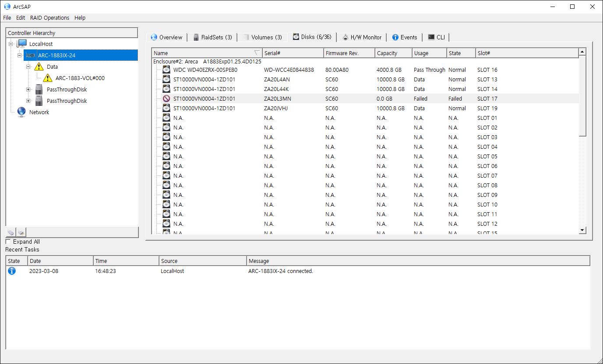603x364 pixels.
Task: Click the ARC-1883IX-24 controller card icon
Action: (x=31, y=55)
